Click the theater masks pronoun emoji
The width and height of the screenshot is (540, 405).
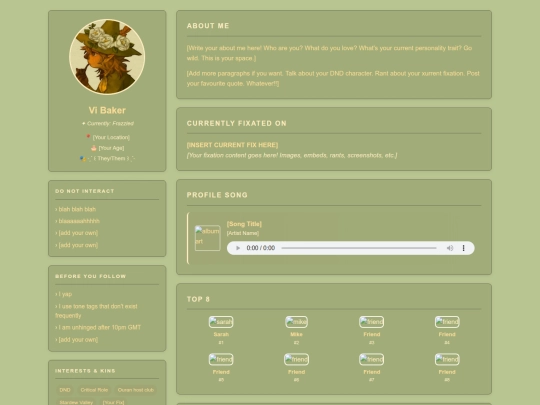(x=83, y=158)
